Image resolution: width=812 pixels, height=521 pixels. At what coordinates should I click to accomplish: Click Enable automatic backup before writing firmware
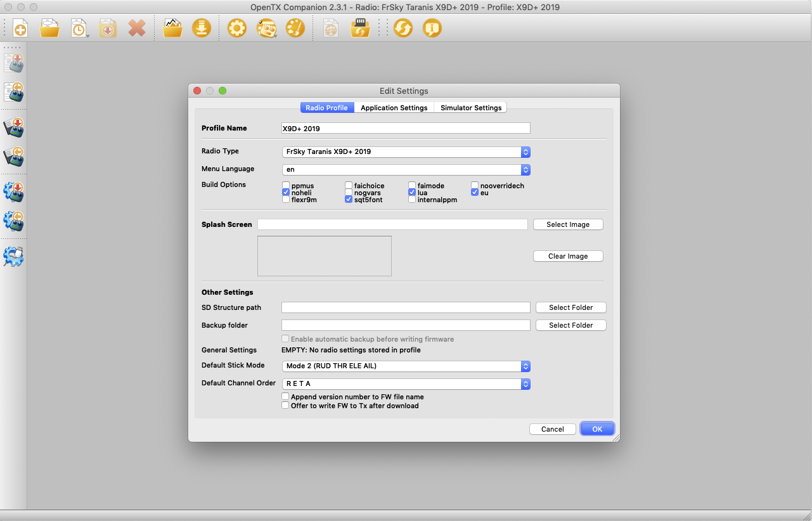point(285,339)
